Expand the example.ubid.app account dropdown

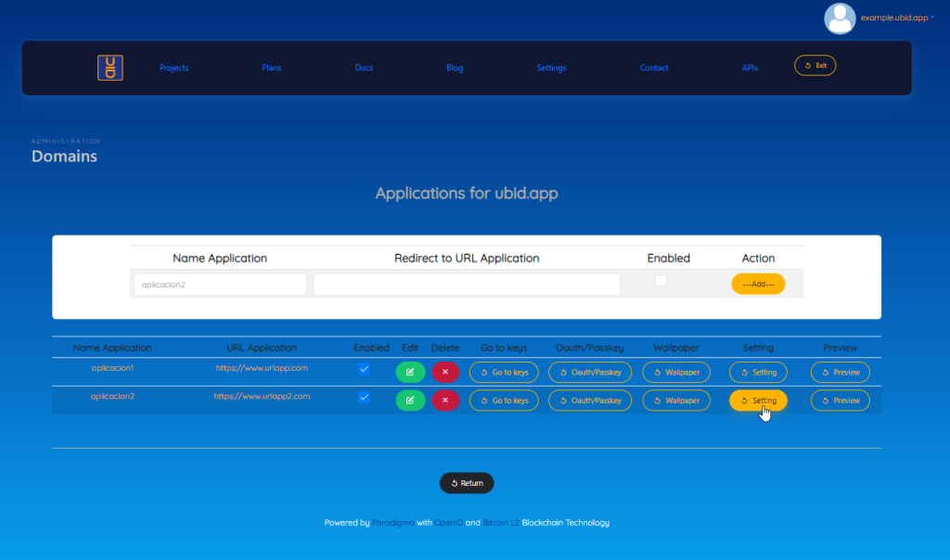point(896,18)
